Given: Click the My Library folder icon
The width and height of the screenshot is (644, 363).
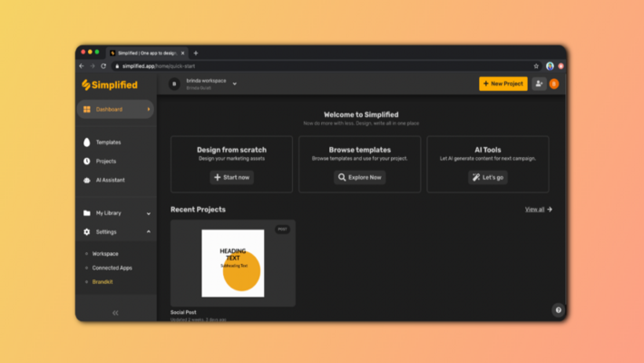Looking at the screenshot, I should tap(87, 213).
